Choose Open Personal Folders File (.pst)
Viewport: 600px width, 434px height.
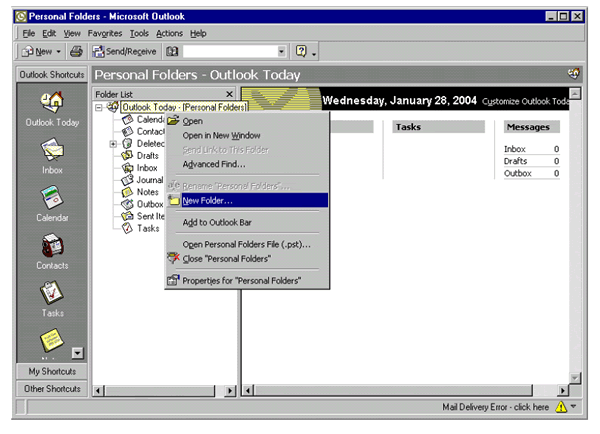coord(247,244)
